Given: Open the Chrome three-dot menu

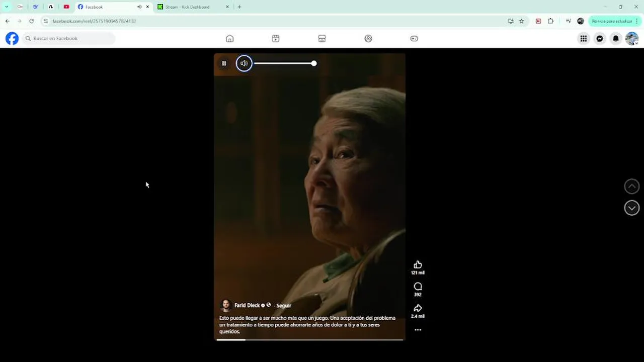Looking at the screenshot, I should pos(637,21).
